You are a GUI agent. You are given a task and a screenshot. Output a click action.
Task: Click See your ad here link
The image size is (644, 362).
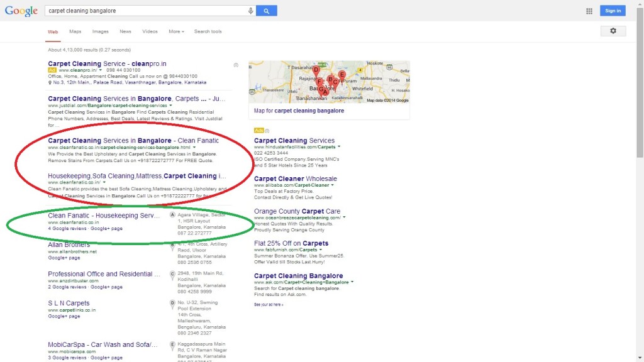[269, 305]
